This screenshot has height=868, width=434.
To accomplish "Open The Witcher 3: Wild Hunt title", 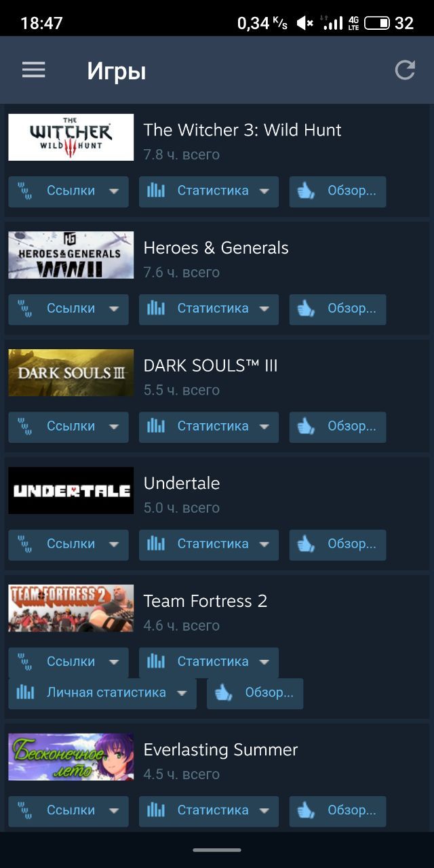I will [x=242, y=130].
